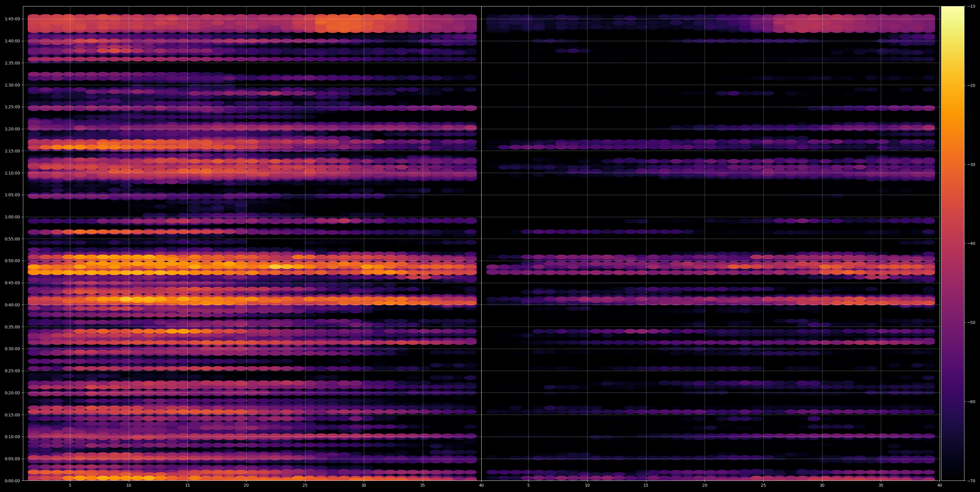Image resolution: width=980 pixels, height=492 pixels.
Task: Select the 1:25:00 time axis label
Action: tap(12, 107)
